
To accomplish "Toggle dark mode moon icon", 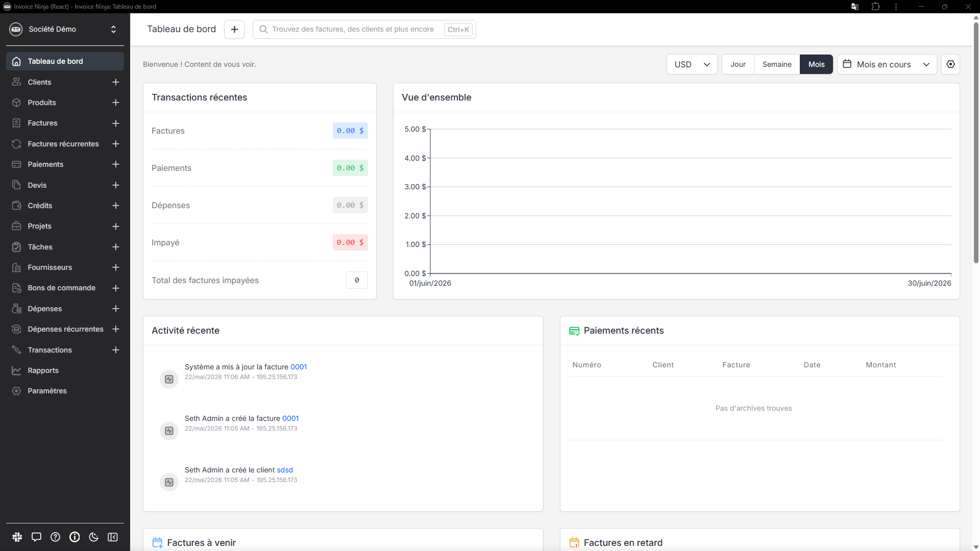I will click(x=94, y=537).
